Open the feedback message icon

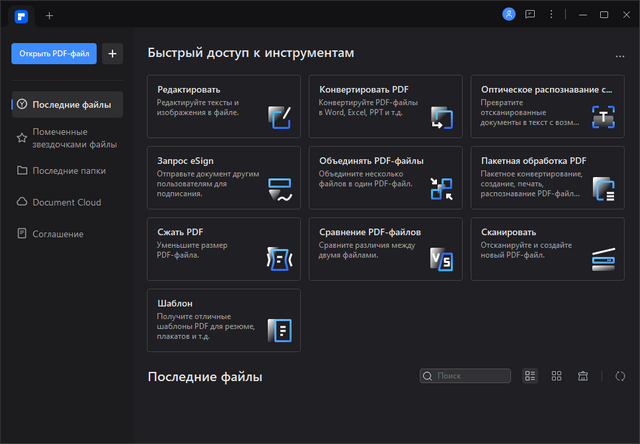[530, 15]
